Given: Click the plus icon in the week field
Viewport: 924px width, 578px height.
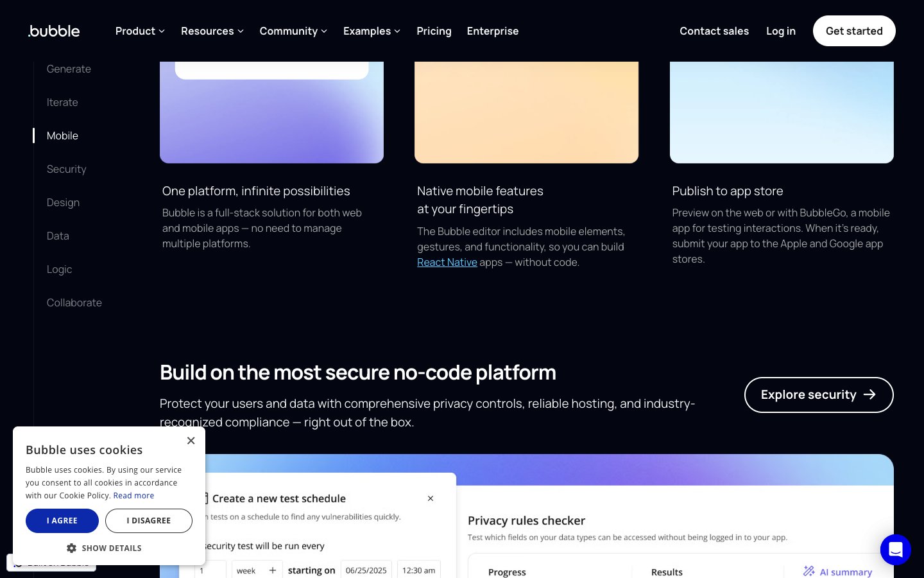Looking at the screenshot, I should tap(273, 570).
